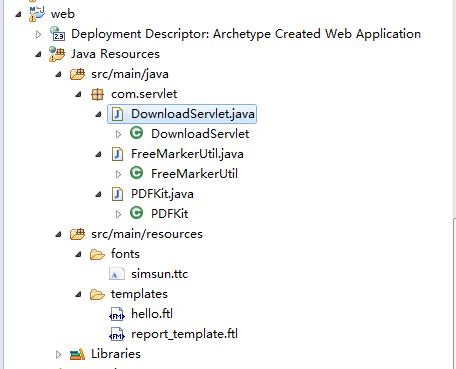Click the templates folder icon

97,295
